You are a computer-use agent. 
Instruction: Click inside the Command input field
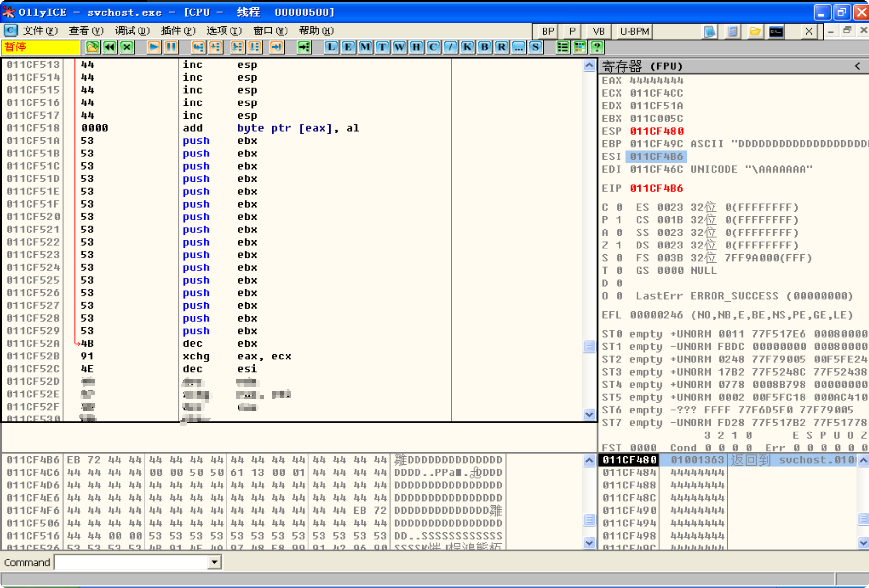coord(131,562)
